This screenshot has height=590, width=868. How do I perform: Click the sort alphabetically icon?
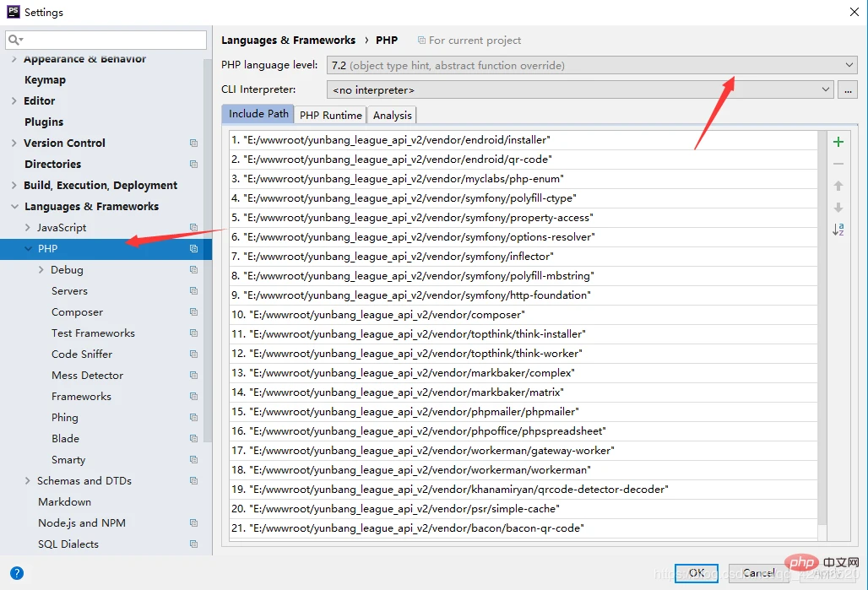838,230
